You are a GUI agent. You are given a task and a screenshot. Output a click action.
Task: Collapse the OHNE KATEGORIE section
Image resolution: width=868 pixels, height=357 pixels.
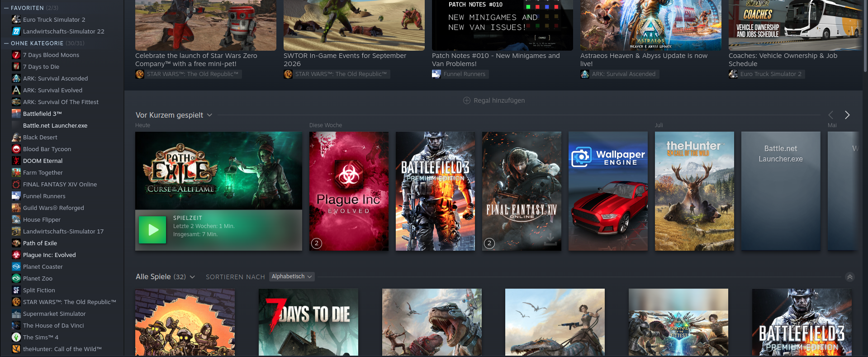[6, 43]
